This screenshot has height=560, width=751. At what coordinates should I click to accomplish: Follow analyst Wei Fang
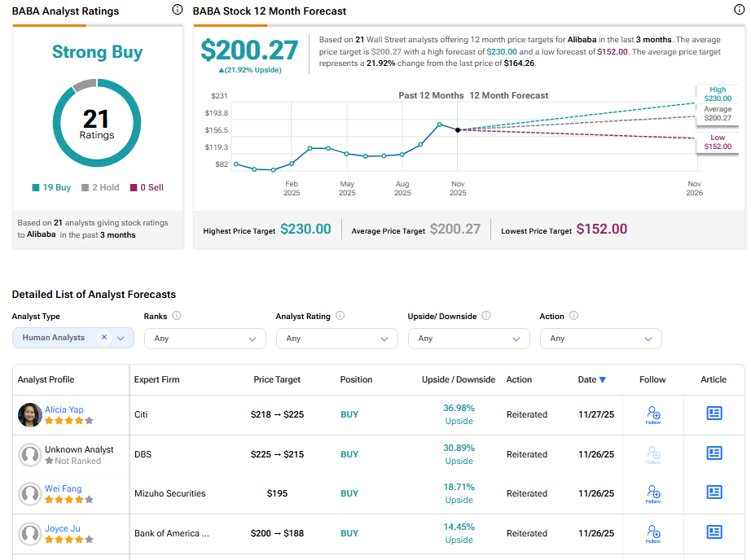(x=652, y=493)
